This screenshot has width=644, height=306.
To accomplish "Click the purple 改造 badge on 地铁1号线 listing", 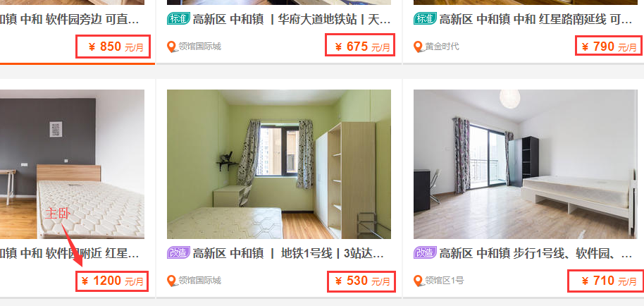I will (x=178, y=252).
